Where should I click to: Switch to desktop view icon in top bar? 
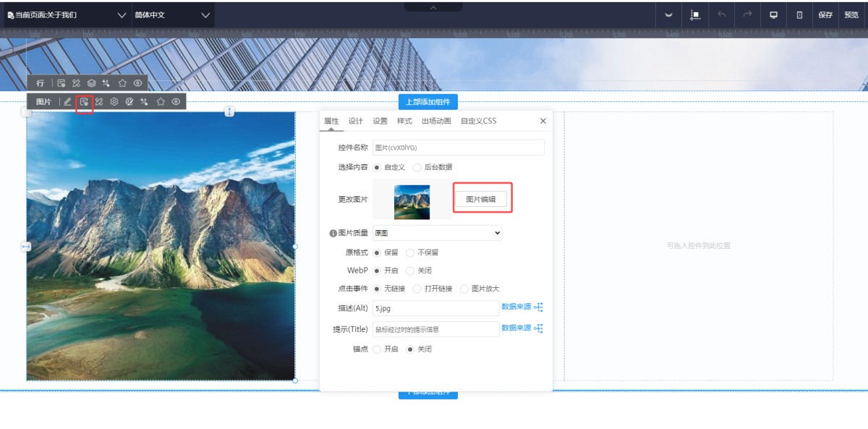point(773,14)
